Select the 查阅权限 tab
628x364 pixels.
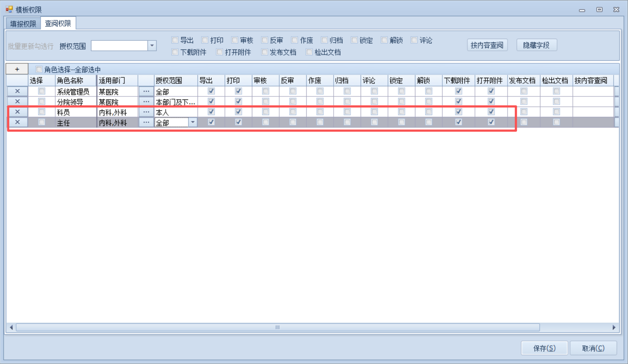point(58,24)
